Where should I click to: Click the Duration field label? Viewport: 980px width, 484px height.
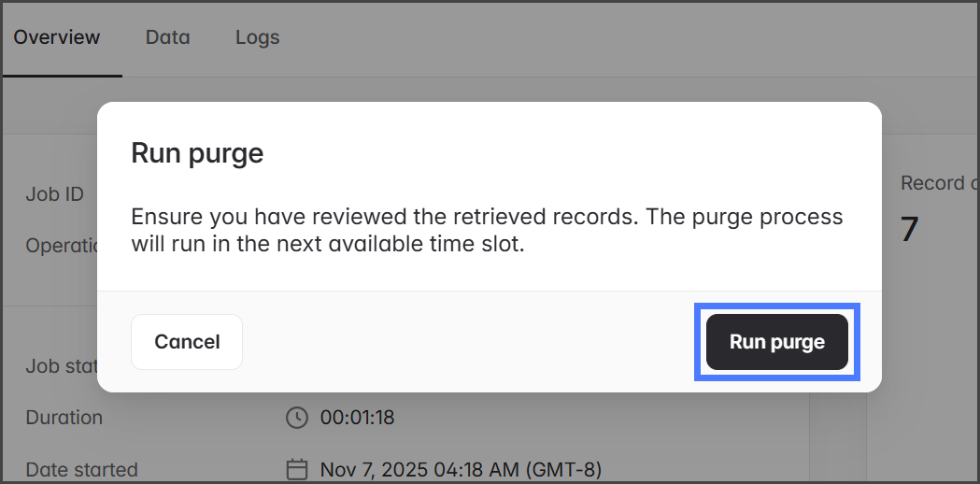64,418
